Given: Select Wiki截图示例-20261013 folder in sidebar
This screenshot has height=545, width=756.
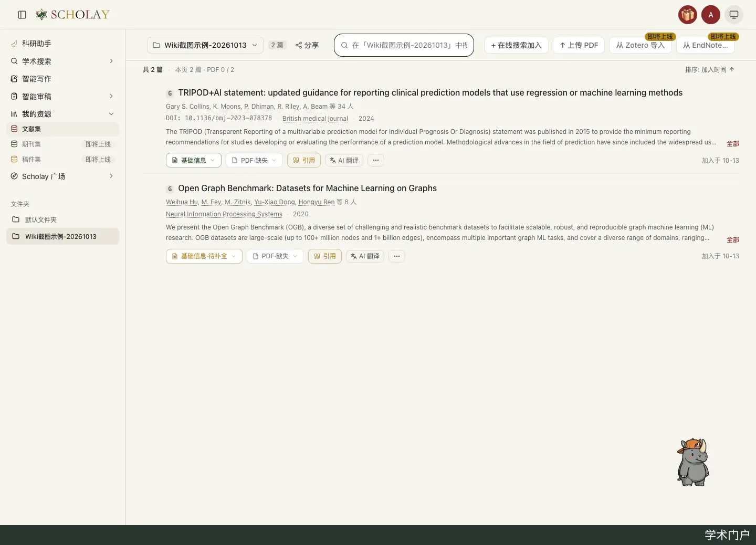Looking at the screenshot, I should coord(63,236).
